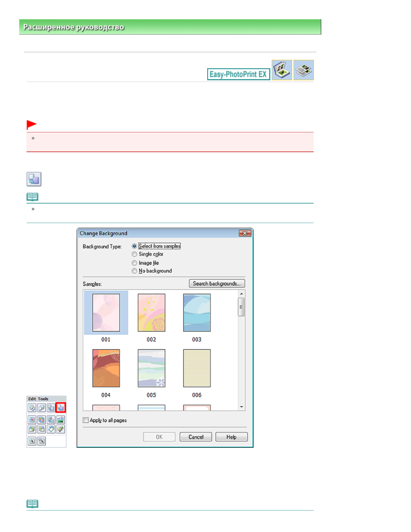The width and height of the screenshot is (411, 532).
Task: Open Help from the dialog
Action: coord(231,437)
